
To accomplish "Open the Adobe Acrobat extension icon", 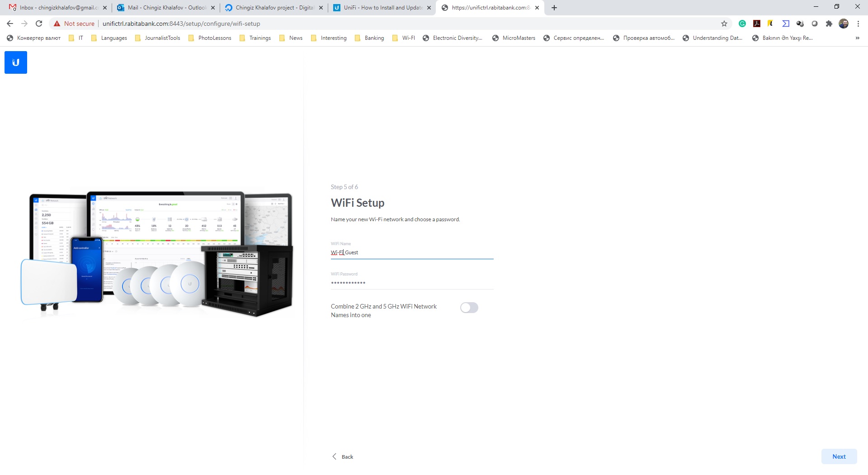I will [757, 24].
